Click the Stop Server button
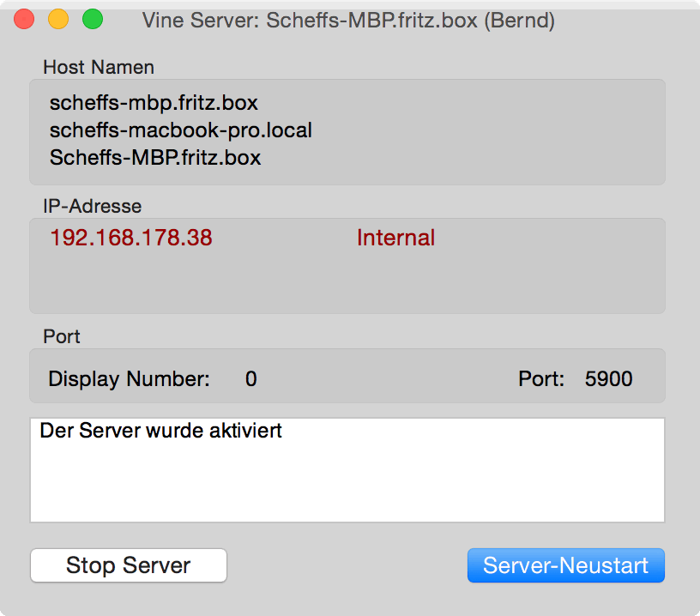Viewport: 700px width, 616px height. (129, 566)
